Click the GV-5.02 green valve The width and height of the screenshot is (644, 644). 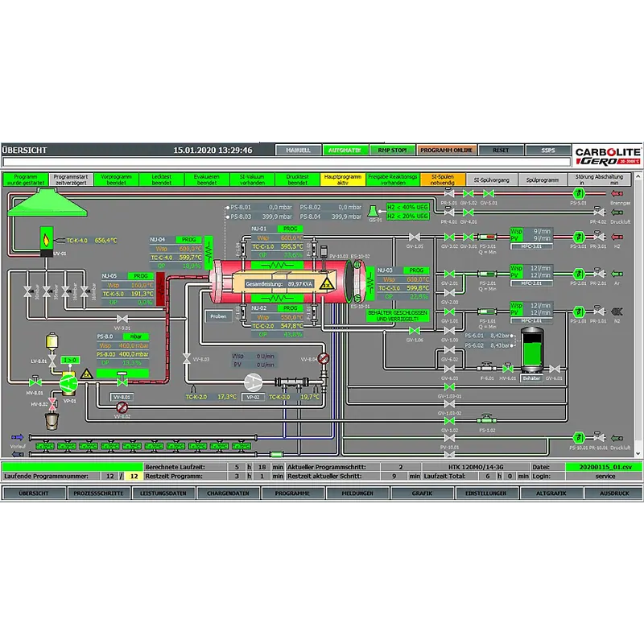point(469,193)
